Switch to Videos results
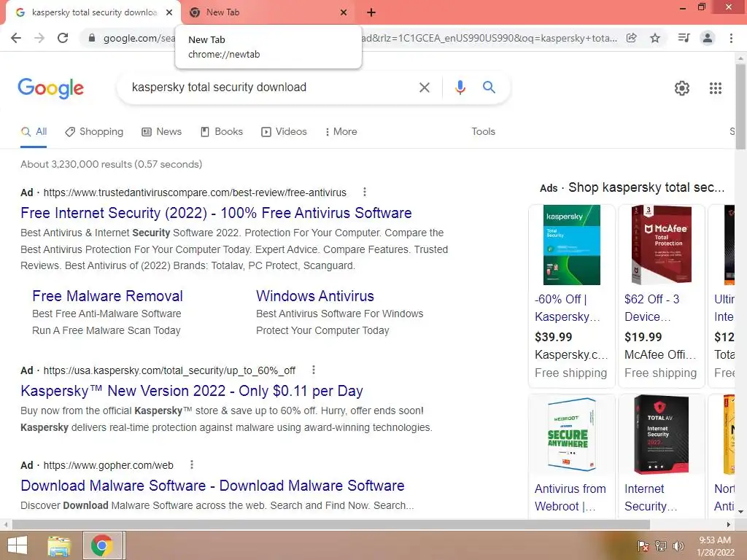The image size is (747, 560). point(284,132)
